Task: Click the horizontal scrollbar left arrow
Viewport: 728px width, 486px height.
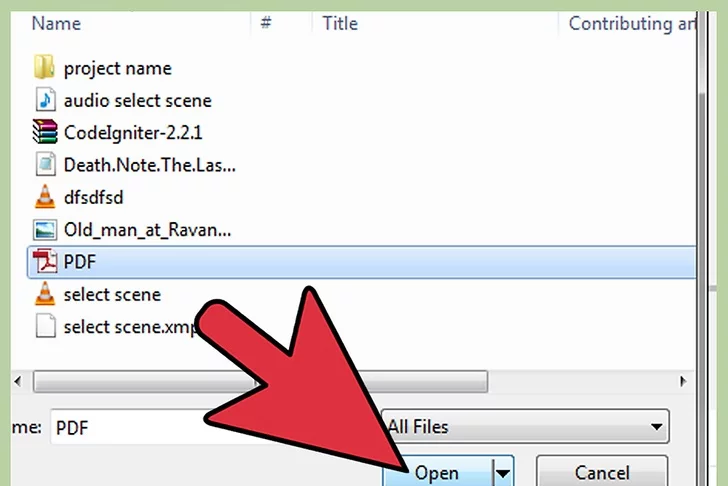Action: (18, 382)
